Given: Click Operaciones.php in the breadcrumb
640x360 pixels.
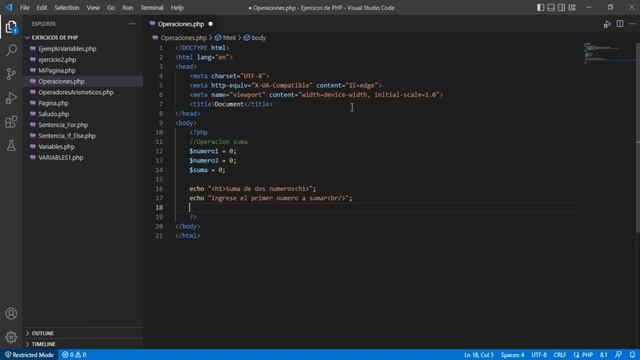Looking at the screenshot, I should 184,38.
